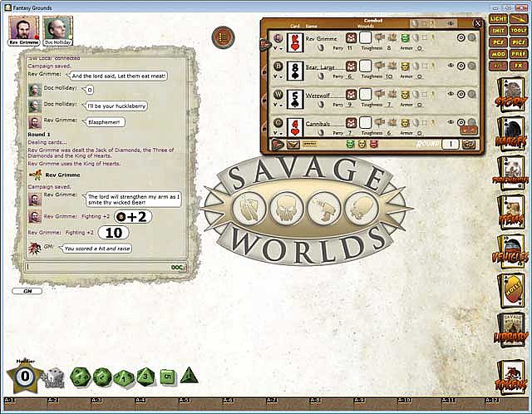This screenshot has width=532, height=414.
Task: Select hotkey slot A-5
Action: [x=200, y=402]
